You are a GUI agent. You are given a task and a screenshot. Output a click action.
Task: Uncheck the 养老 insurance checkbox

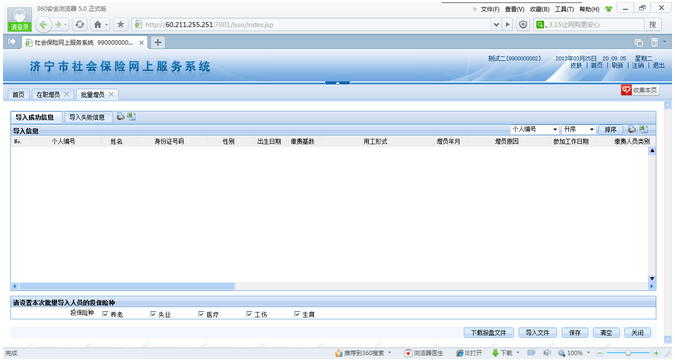[x=105, y=314]
